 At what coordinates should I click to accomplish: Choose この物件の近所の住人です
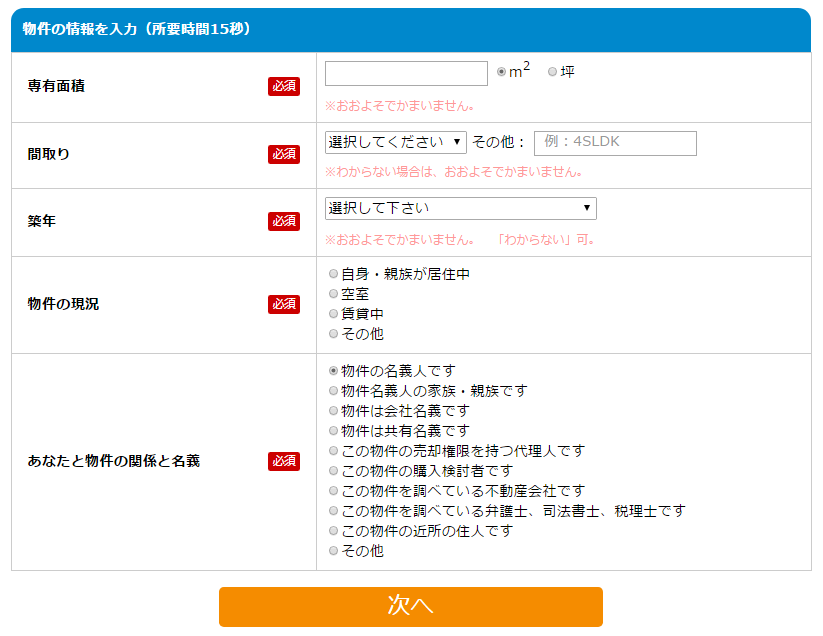click(334, 531)
